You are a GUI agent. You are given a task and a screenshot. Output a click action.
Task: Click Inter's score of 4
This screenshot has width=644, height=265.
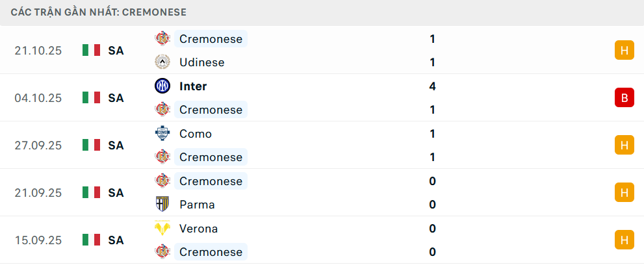point(432,86)
